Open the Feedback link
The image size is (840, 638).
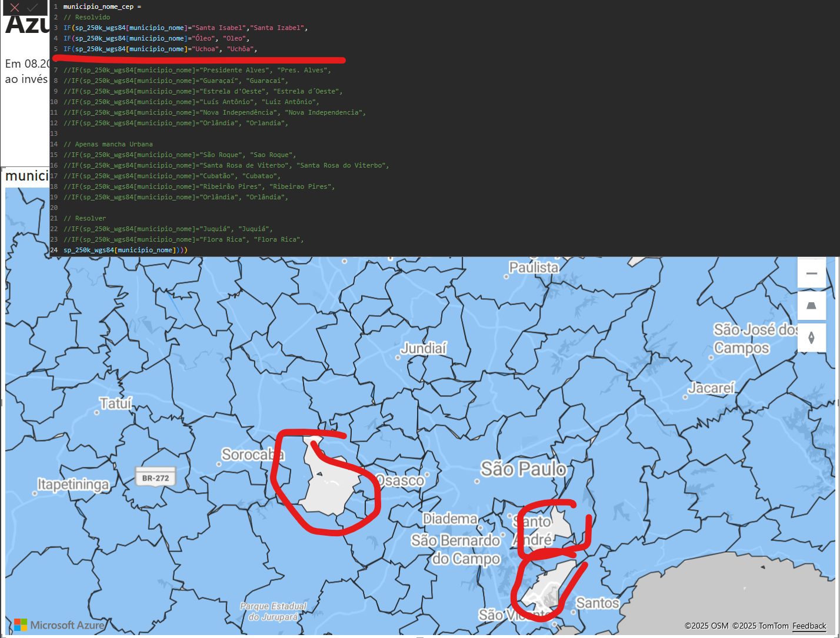tap(809, 626)
